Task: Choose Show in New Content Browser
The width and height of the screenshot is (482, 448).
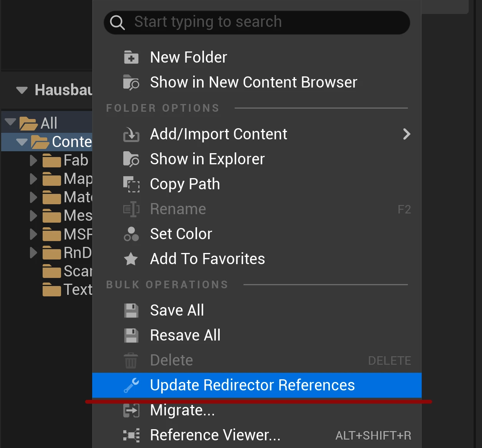Action: 253,82
